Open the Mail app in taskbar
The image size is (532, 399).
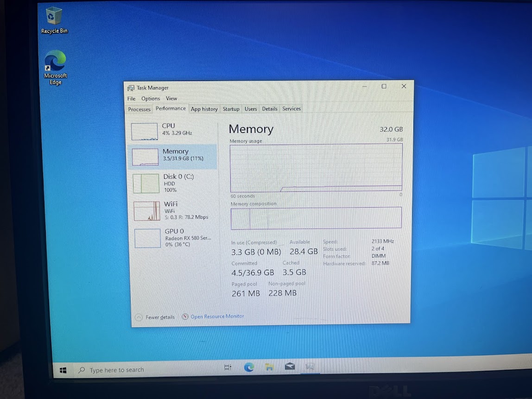pyautogui.click(x=290, y=367)
